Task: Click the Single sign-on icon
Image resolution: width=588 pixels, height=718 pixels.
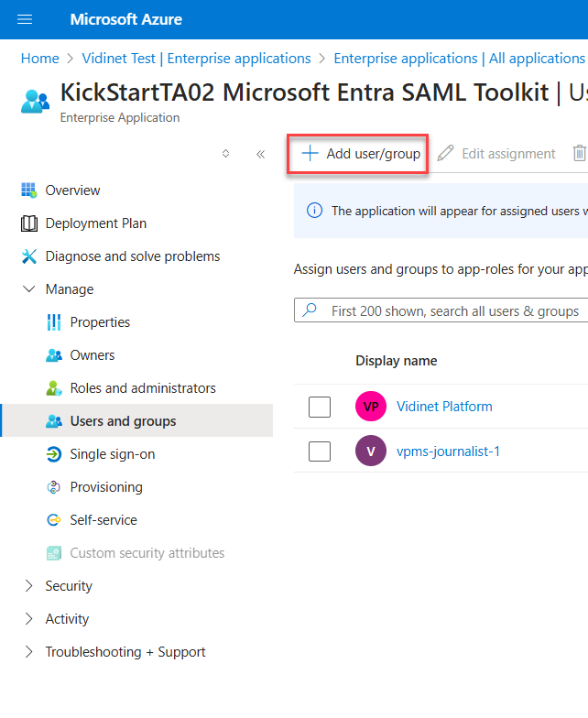Action: [53, 454]
